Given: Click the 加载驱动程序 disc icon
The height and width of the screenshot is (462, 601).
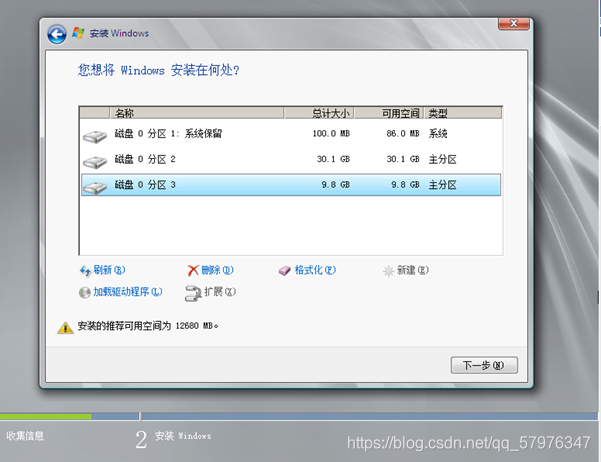Looking at the screenshot, I should coord(84,293).
